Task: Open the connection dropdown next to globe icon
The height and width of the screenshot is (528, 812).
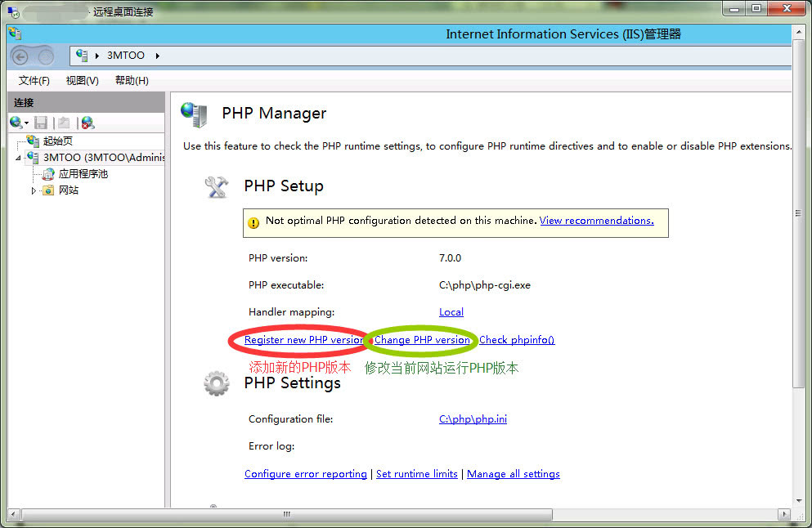Action: (25, 122)
